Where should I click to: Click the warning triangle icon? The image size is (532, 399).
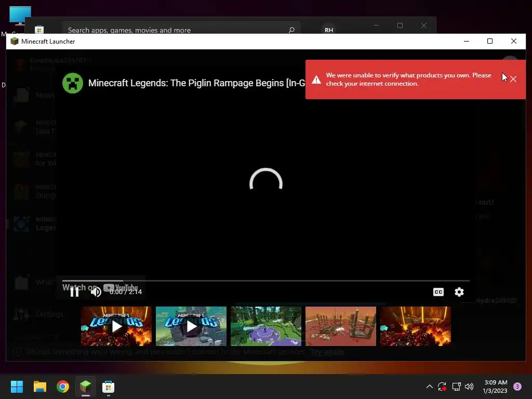(316, 79)
